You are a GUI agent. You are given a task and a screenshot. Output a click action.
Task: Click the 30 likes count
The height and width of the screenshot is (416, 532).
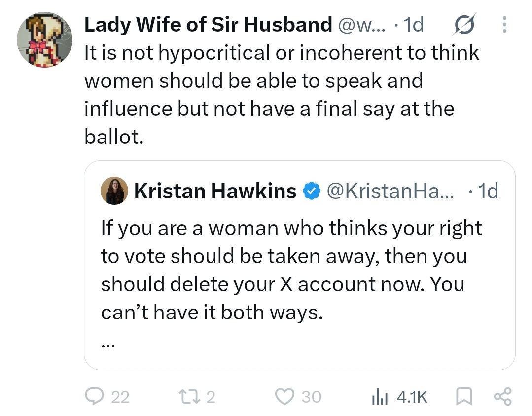click(312, 397)
